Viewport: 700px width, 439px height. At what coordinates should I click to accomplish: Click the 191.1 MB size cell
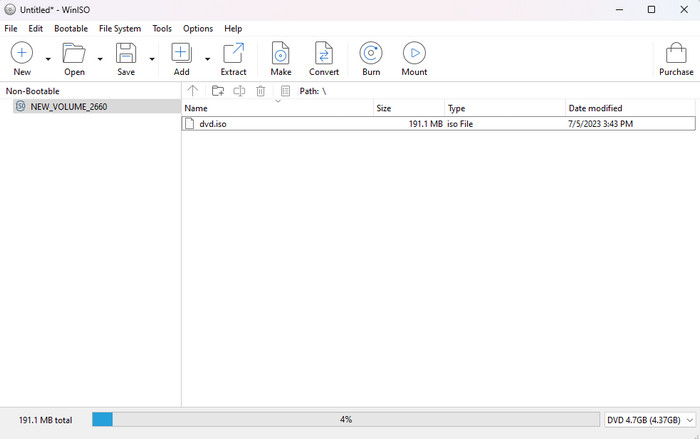click(x=425, y=124)
